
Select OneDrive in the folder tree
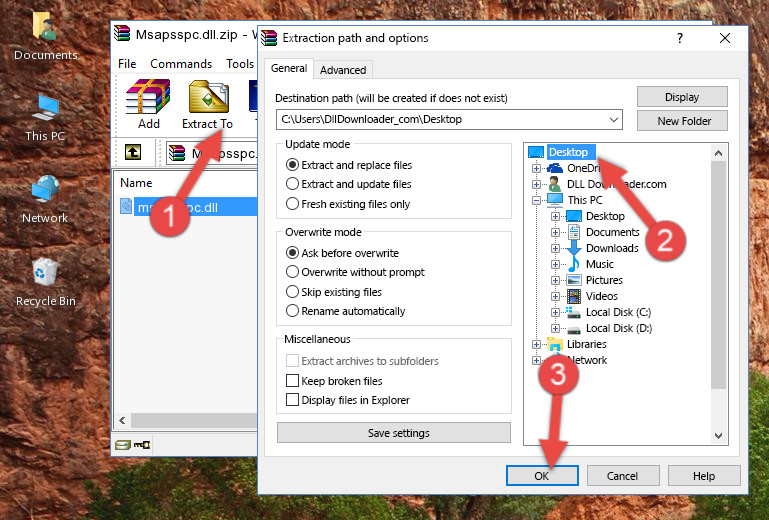[x=583, y=168]
